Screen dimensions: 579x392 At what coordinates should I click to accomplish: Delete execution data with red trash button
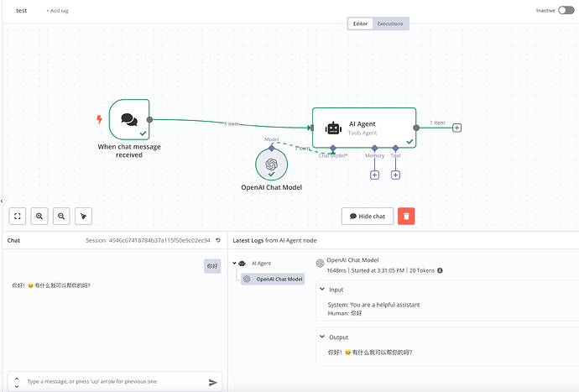click(406, 216)
